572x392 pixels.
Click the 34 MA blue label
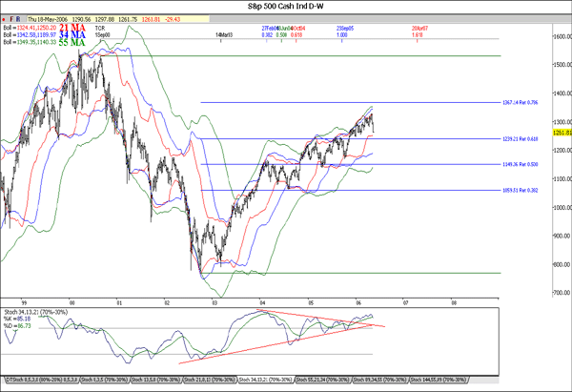(72, 35)
